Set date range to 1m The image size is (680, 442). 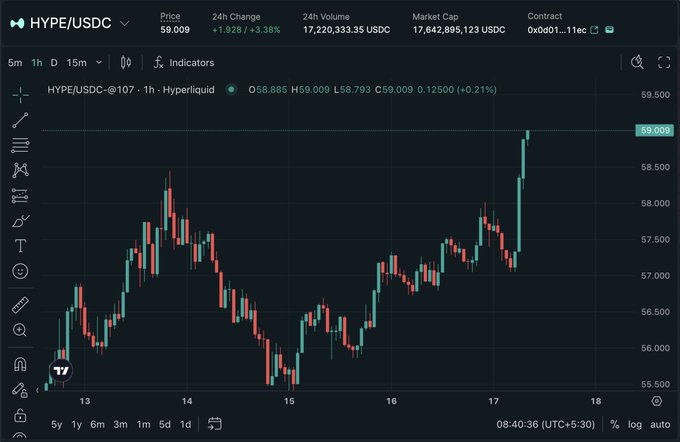click(143, 424)
